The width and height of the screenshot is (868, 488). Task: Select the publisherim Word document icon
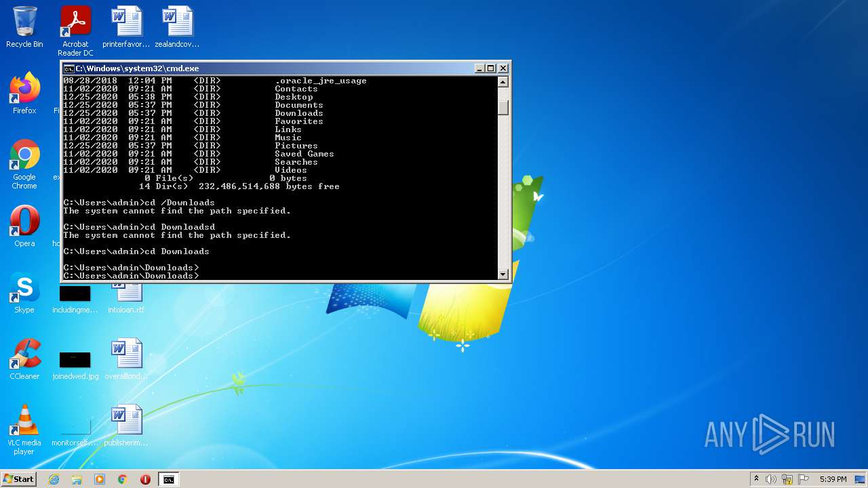126,426
